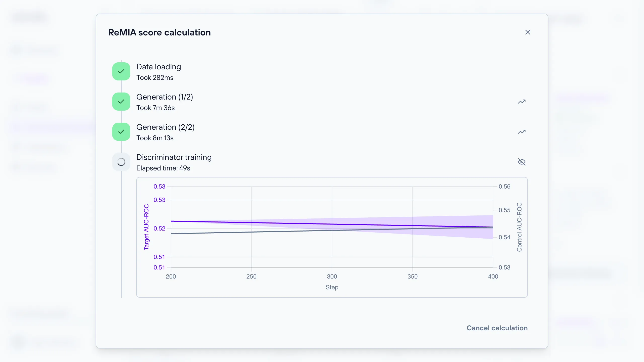Click the Discriminator training spinner icon
Screen dimensions: 644x362
pyautogui.click(x=121, y=162)
